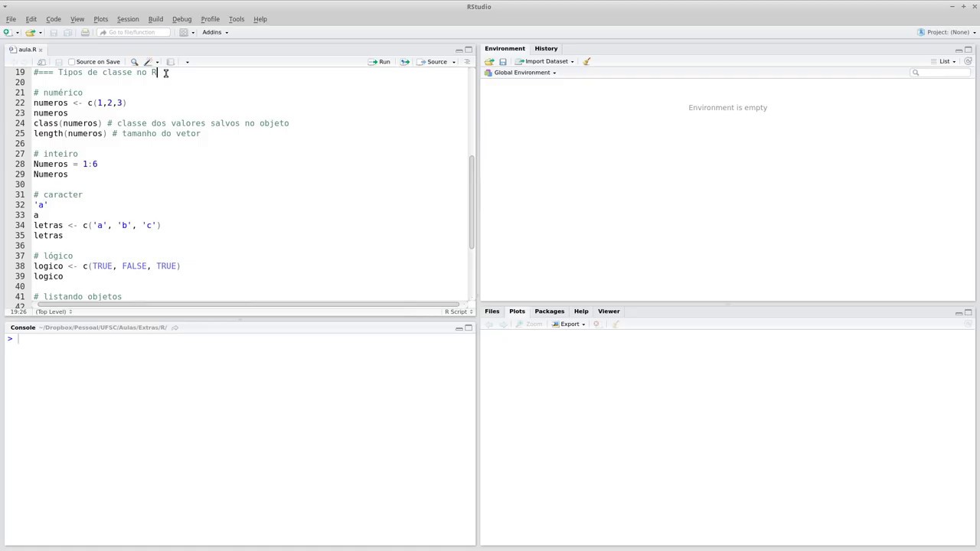Click the Print document icon
The width and height of the screenshot is (980, 551).
click(85, 32)
